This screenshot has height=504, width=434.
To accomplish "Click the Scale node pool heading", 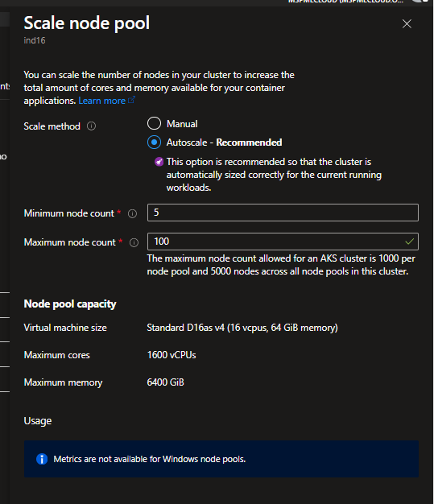I will coord(87,23).
